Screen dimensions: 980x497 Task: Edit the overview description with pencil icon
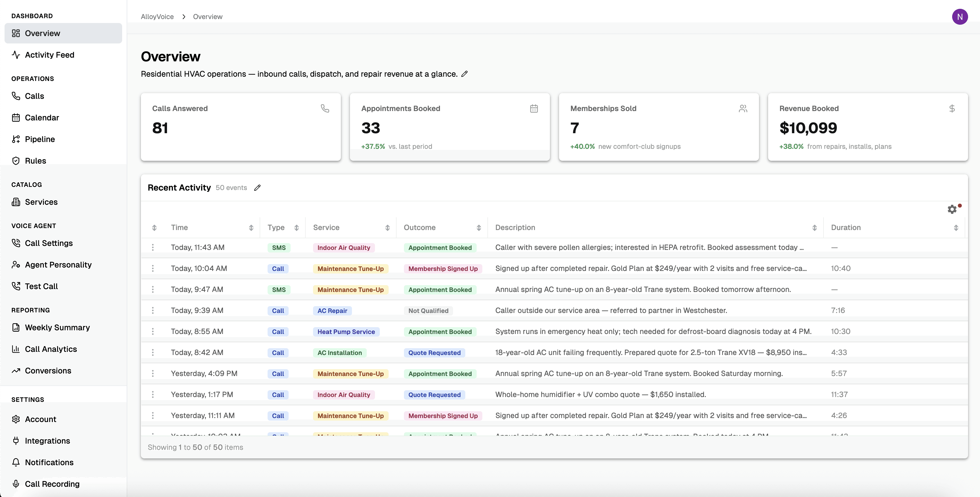[464, 74]
